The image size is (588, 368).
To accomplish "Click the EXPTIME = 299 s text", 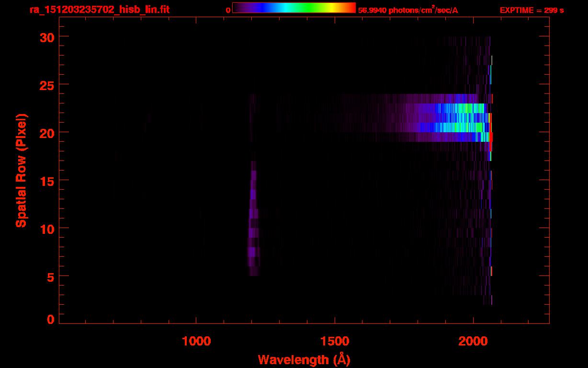I will click(x=531, y=10).
